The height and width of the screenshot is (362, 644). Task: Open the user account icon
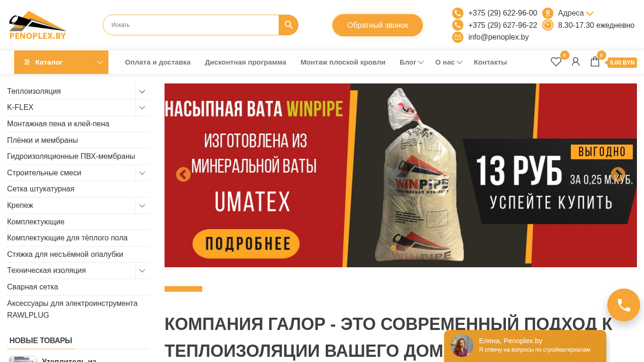coord(576,62)
